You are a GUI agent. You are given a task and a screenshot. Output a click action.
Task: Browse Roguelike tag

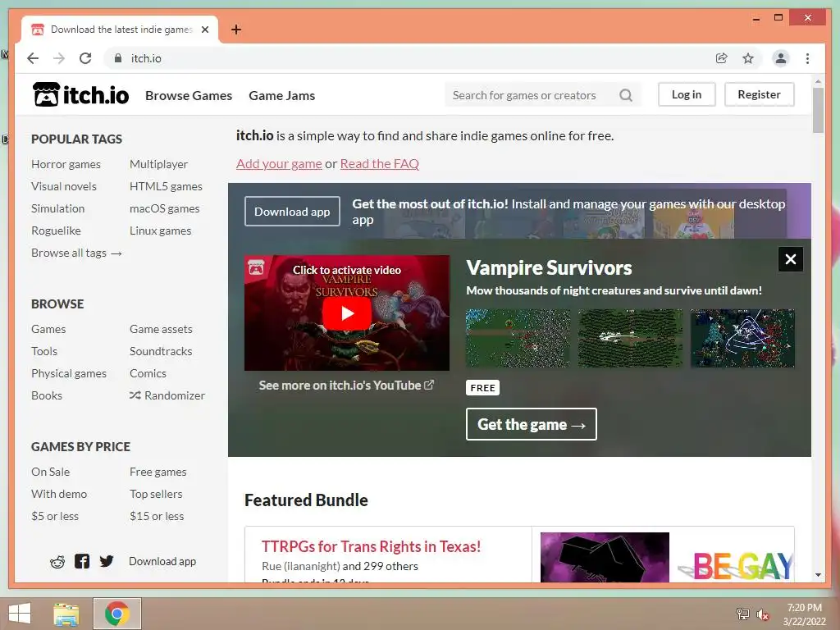[56, 231]
